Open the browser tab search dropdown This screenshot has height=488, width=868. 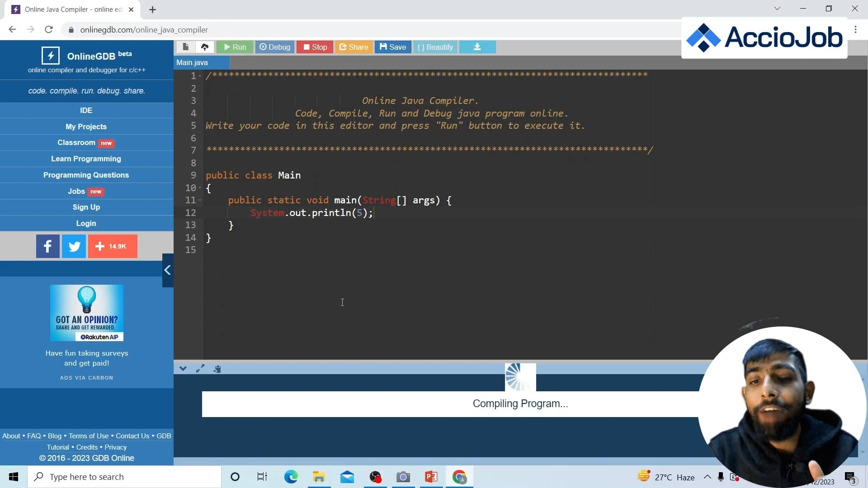tap(777, 9)
